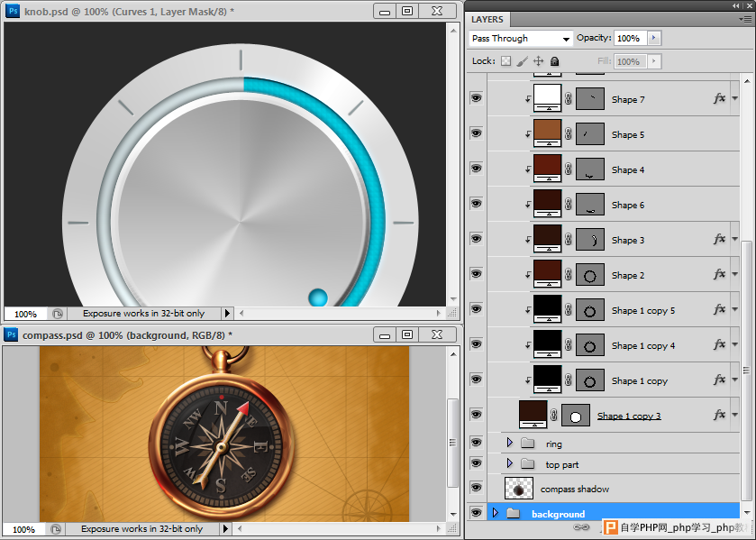Click Photoshop icon in compass.psd title bar

click(x=11, y=334)
